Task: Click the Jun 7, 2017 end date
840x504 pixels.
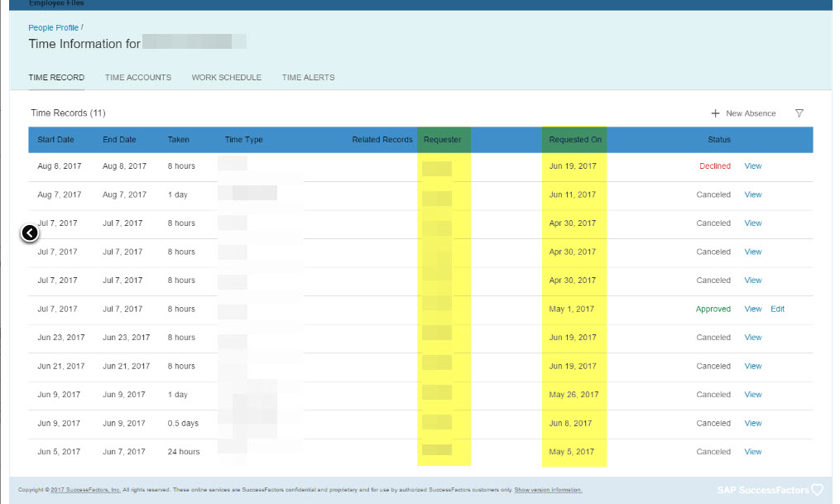Action: (124, 452)
